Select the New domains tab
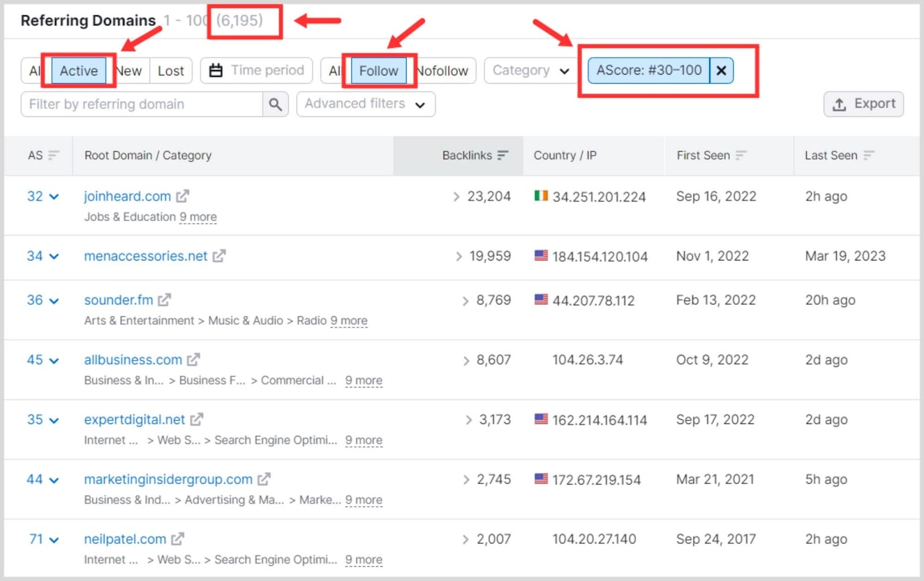The image size is (924, 581). coord(128,70)
